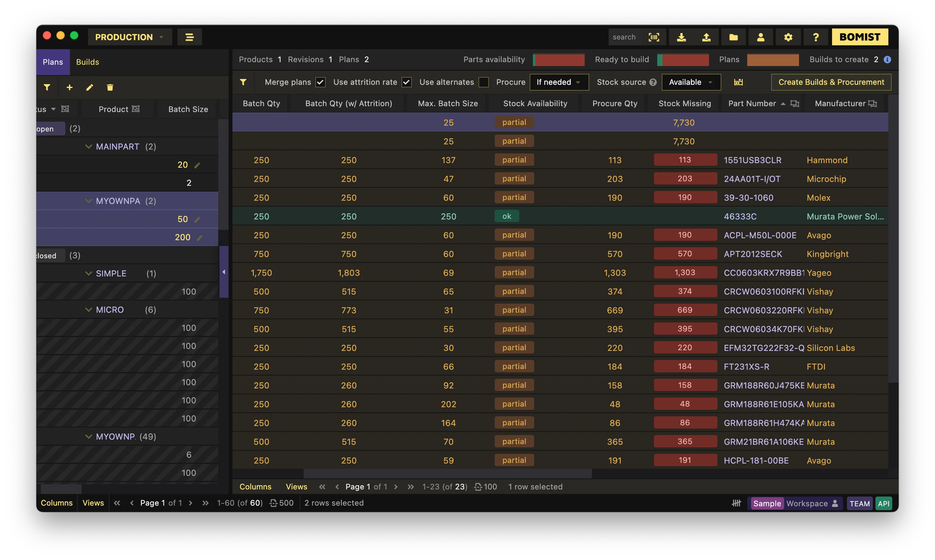Click the filter icon in the plans panel

47,87
